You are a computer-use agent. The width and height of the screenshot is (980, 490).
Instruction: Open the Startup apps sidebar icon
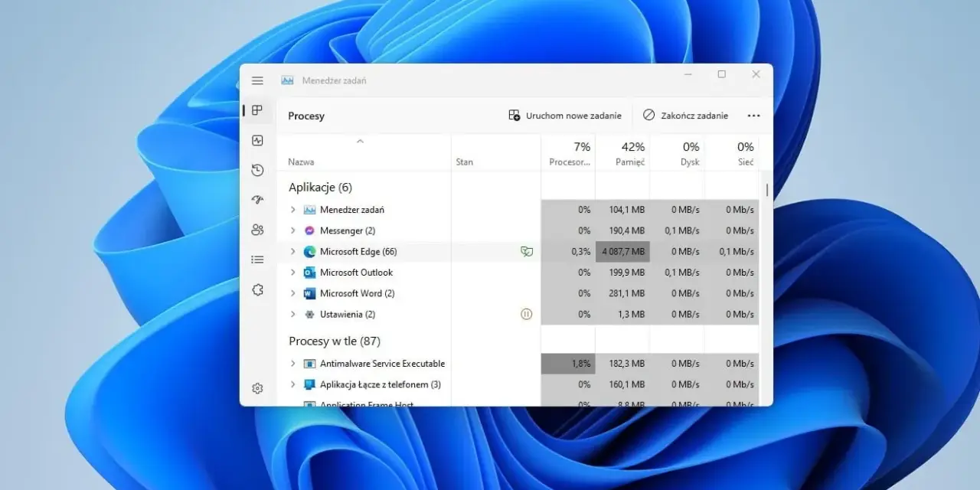coord(257,200)
